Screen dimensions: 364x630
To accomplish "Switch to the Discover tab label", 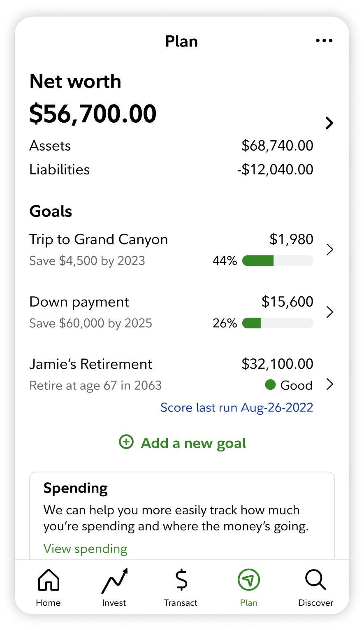I will 315,603.
